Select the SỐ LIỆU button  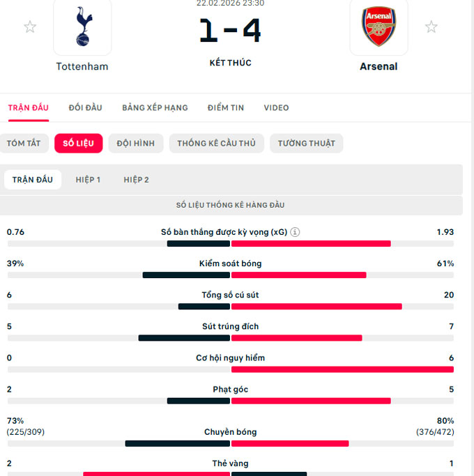(78, 144)
